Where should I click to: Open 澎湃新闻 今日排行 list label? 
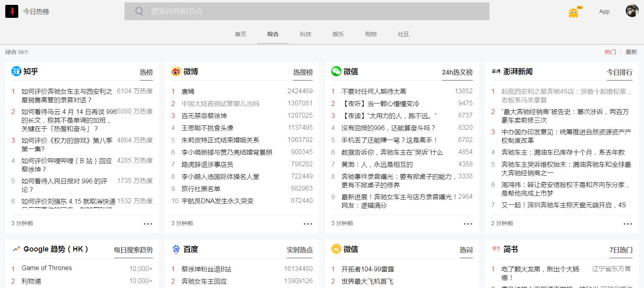[x=620, y=72]
